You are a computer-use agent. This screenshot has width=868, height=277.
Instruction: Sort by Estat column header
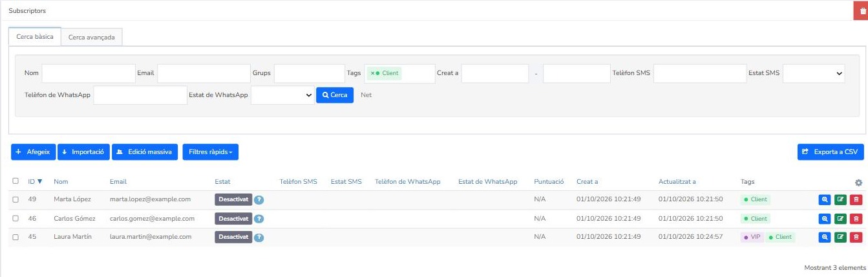coord(222,182)
